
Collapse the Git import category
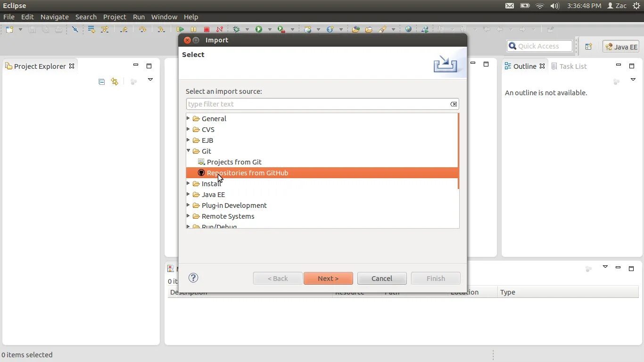189,151
